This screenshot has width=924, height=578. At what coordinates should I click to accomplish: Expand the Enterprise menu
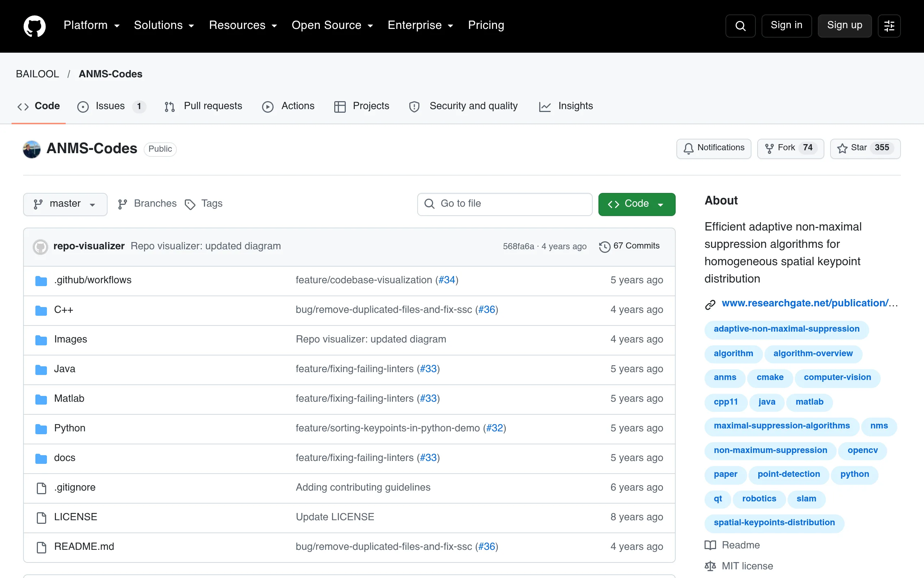[420, 25]
